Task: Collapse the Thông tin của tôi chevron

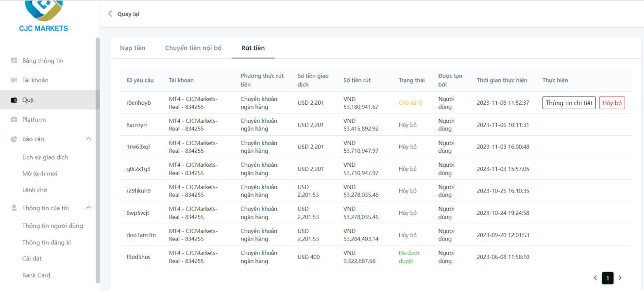Action: click(88, 208)
